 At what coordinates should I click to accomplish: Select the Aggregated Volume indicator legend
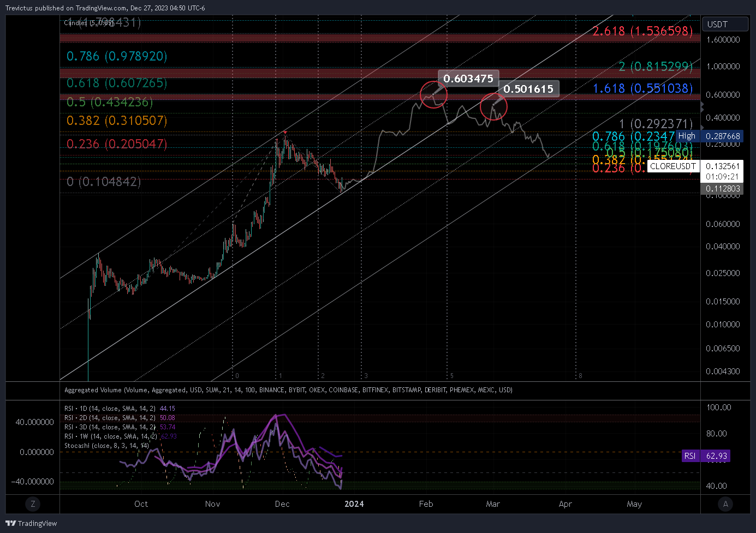point(288,390)
